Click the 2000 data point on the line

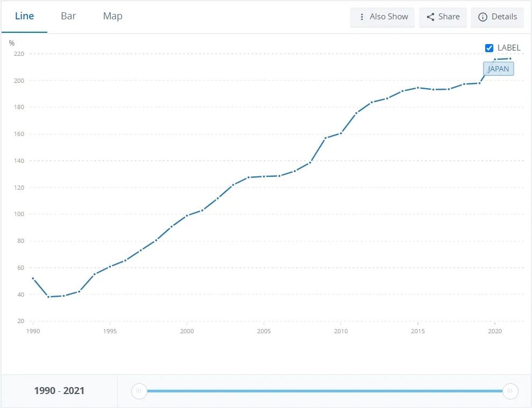187,216
